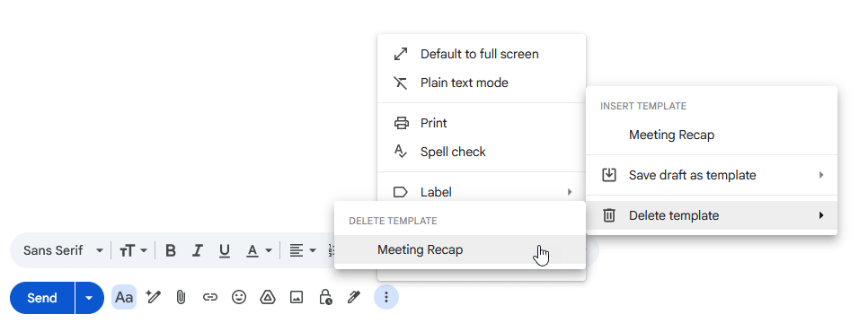Click the printer icon

pos(401,123)
